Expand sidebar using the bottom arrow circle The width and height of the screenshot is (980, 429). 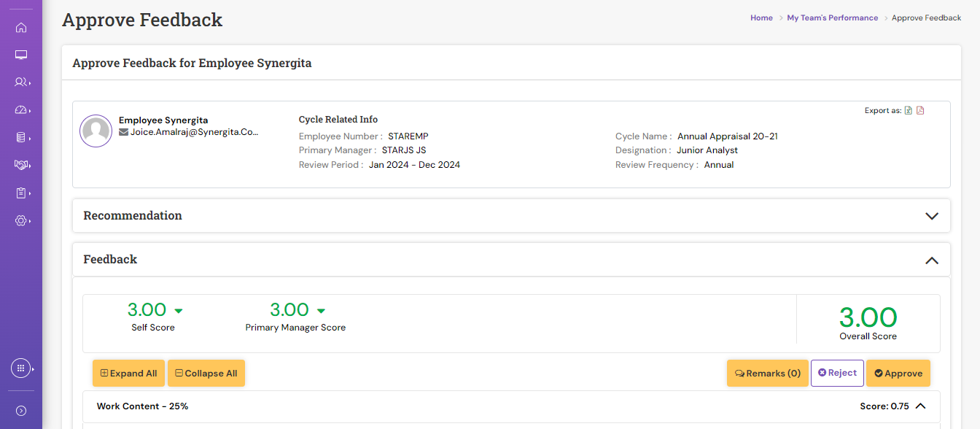tap(20, 411)
